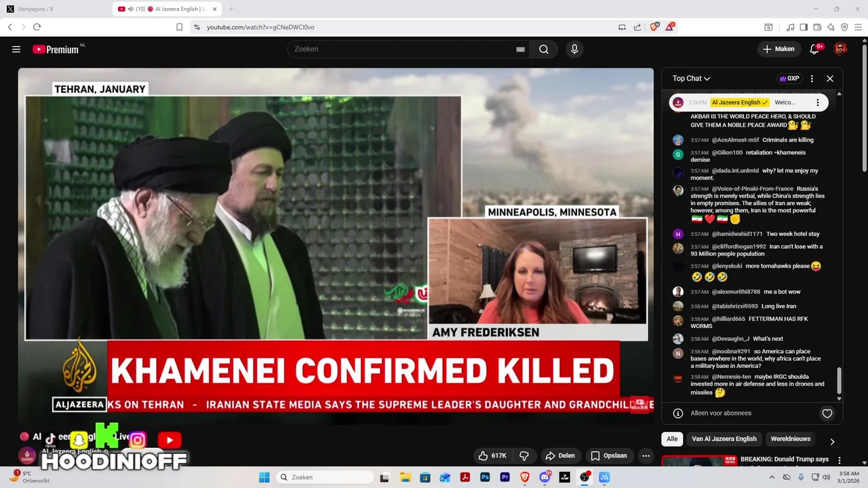
Task: Share this page from address bar
Action: coord(637,27)
